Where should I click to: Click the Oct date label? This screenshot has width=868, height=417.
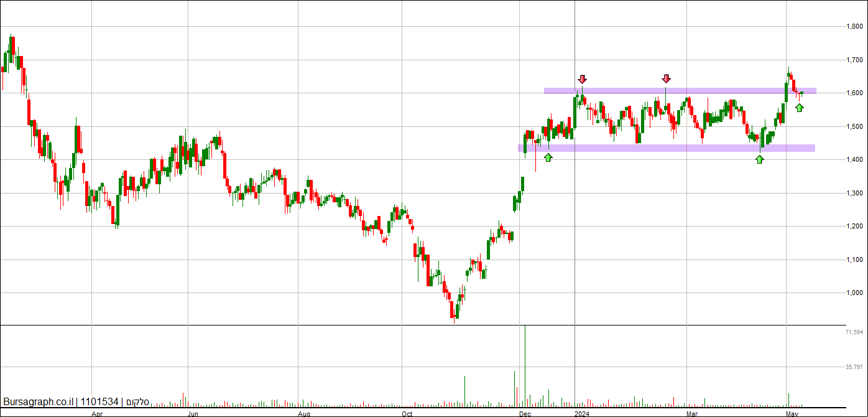[x=407, y=413]
